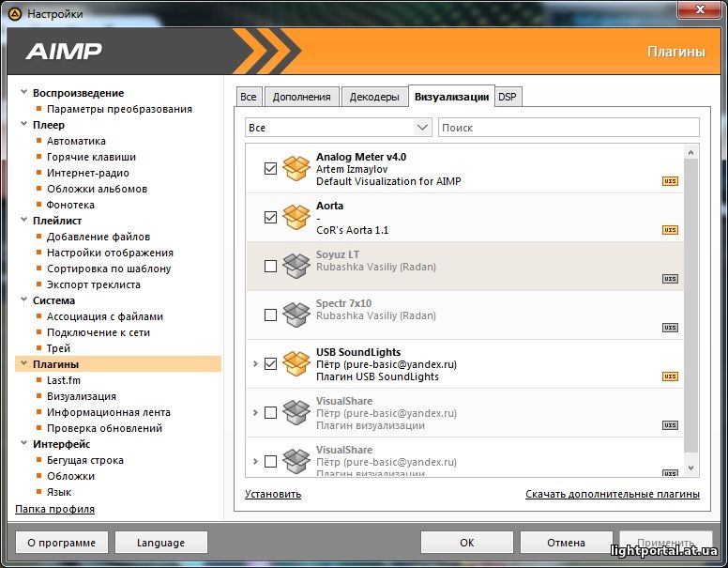728x568 pixels.
Task: Click the VIS badge on Spectr 7x10 row
Action: (x=670, y=328)
